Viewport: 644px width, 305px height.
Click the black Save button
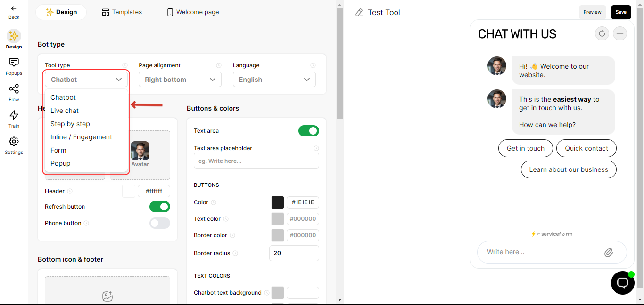pos(621,12)
